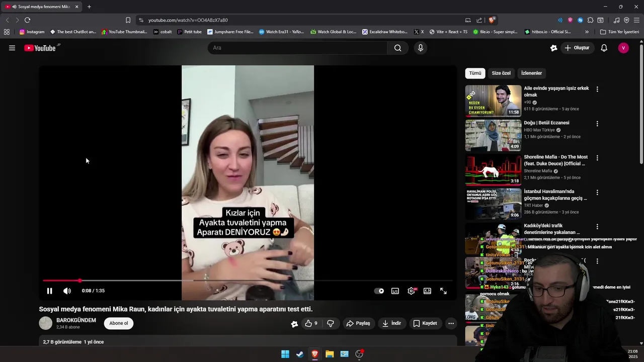644x362 pixels.
Task: Select the Tümü filter chip
Action: pos(475,73)
